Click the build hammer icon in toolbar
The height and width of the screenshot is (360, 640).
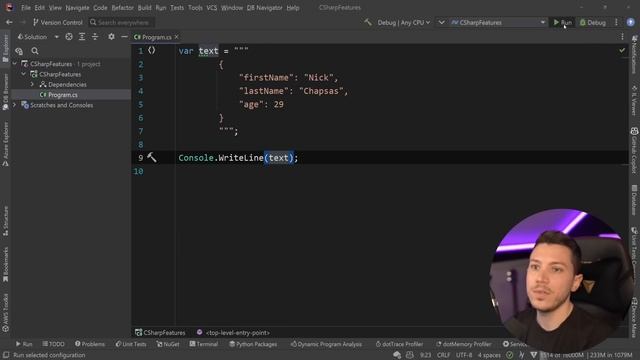[x=368, y=22]
